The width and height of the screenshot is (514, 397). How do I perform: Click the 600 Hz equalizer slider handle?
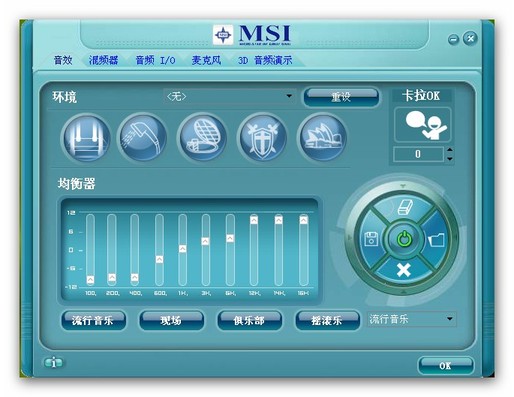click(159, 259)
